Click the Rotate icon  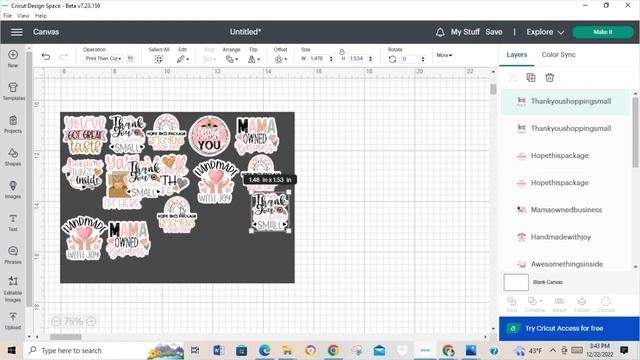tap(392, 59)
